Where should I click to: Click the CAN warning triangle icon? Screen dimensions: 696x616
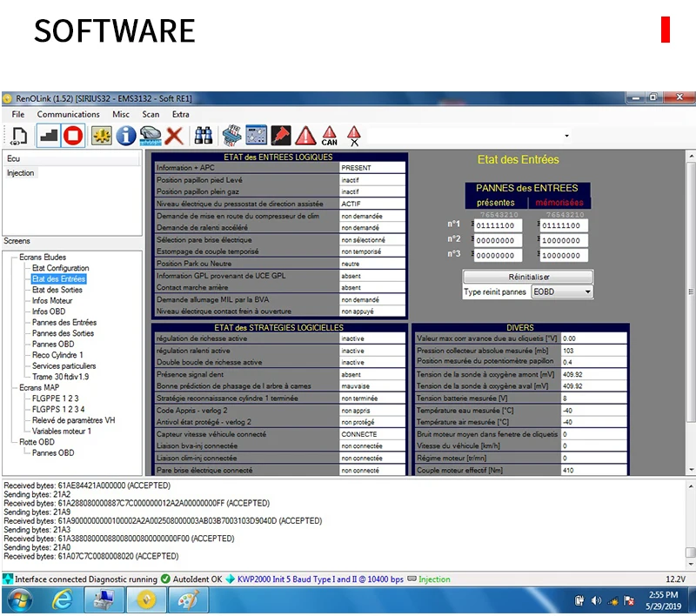(330, 136)
